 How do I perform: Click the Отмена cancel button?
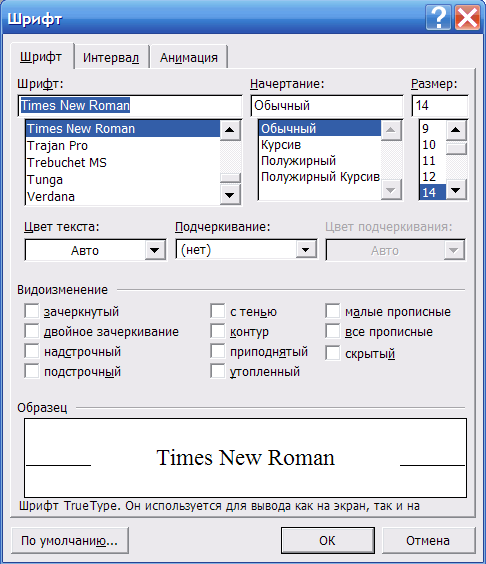(428, 540)
